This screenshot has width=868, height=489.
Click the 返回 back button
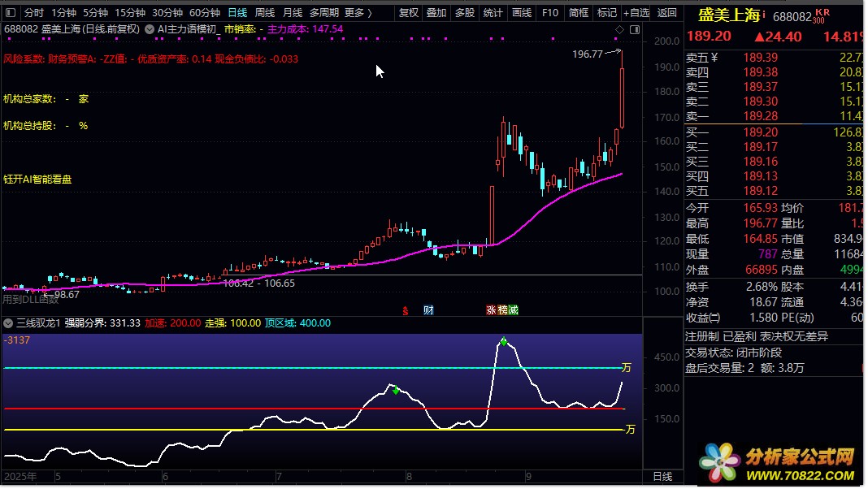(x=666, y=13)
